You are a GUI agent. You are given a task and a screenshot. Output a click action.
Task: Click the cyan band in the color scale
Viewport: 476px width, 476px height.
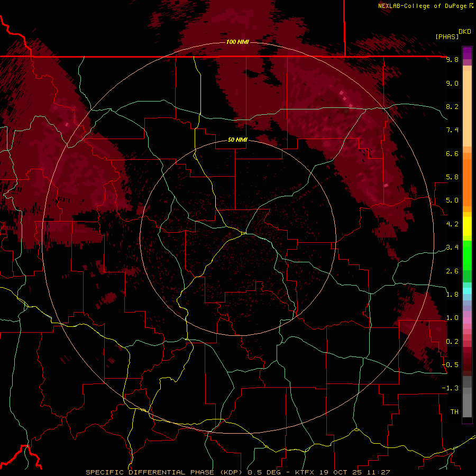tap(467, 291)
